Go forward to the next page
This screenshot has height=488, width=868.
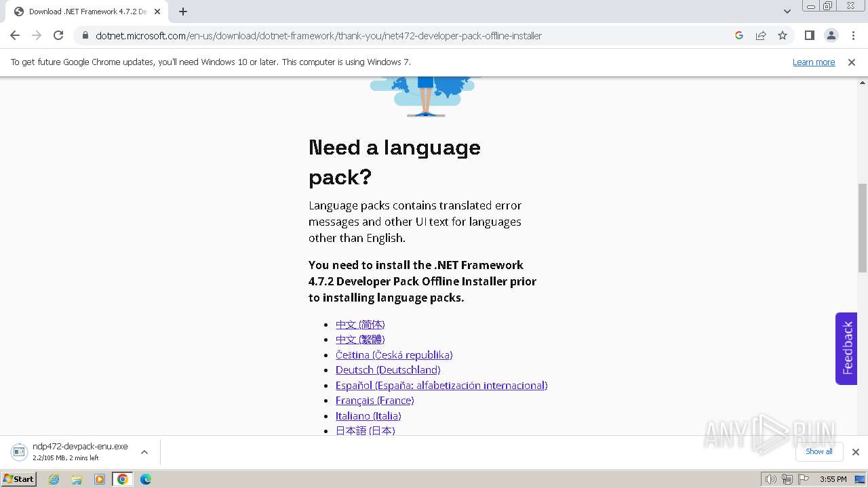37,36
